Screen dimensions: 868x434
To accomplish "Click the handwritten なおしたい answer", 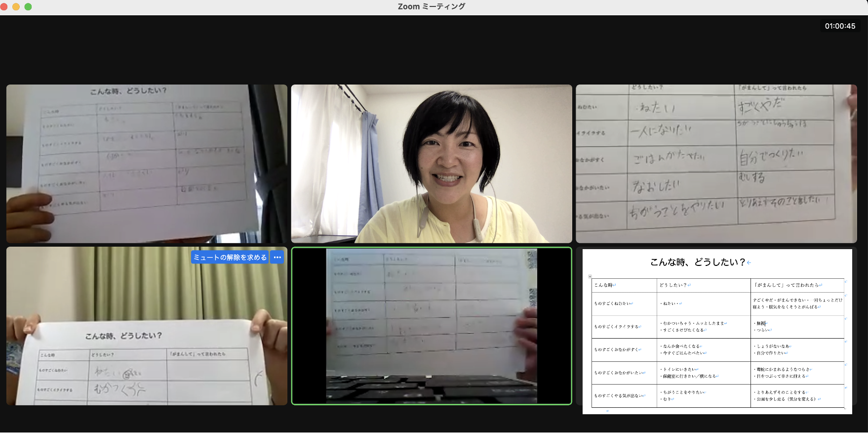I will click(656, 186).
